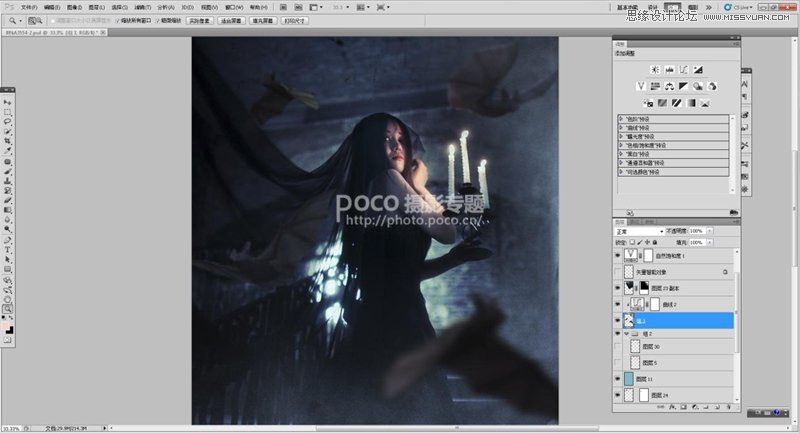
Task: Click the 适合屏幕 fit screen button
Action: (x=231, y=21)
